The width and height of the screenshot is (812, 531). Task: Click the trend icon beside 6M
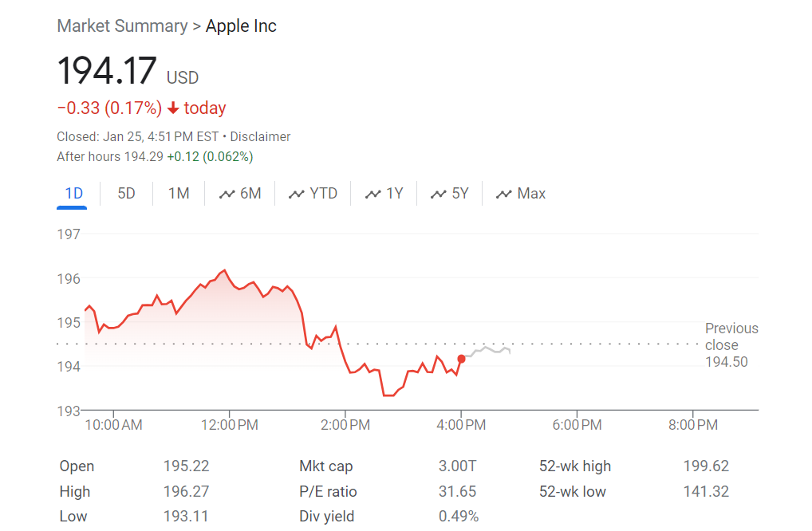click(227, 194)
